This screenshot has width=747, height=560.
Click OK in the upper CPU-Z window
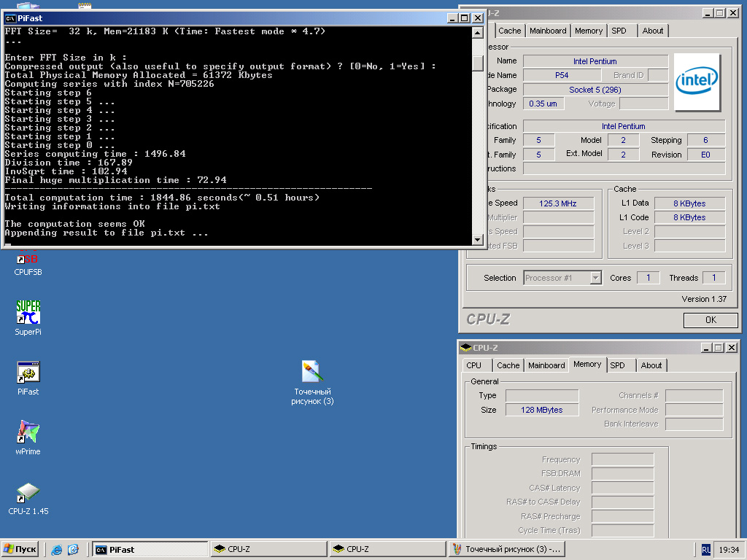pyautogui.click(x=711, y=320)
